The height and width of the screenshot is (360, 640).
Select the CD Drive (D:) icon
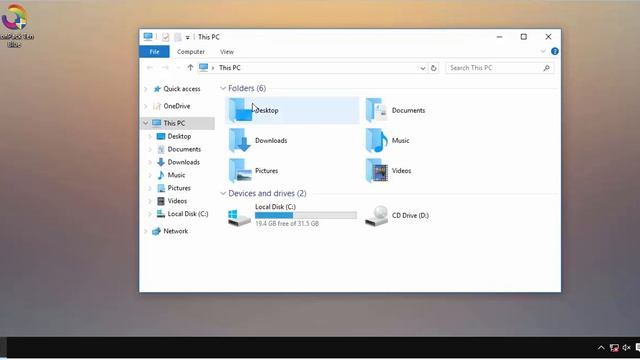(x=376, y=216)
